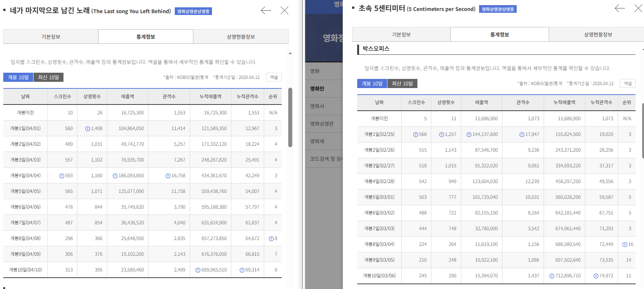Switch to 최신 10일 in The Last Song panel
Viewport: 644px width, 289px height.
point(49,77)
